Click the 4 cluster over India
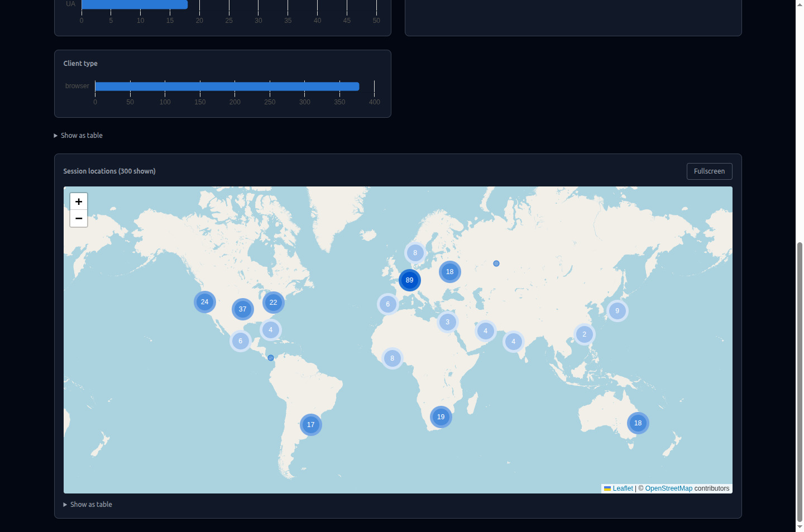 point(514,342)
